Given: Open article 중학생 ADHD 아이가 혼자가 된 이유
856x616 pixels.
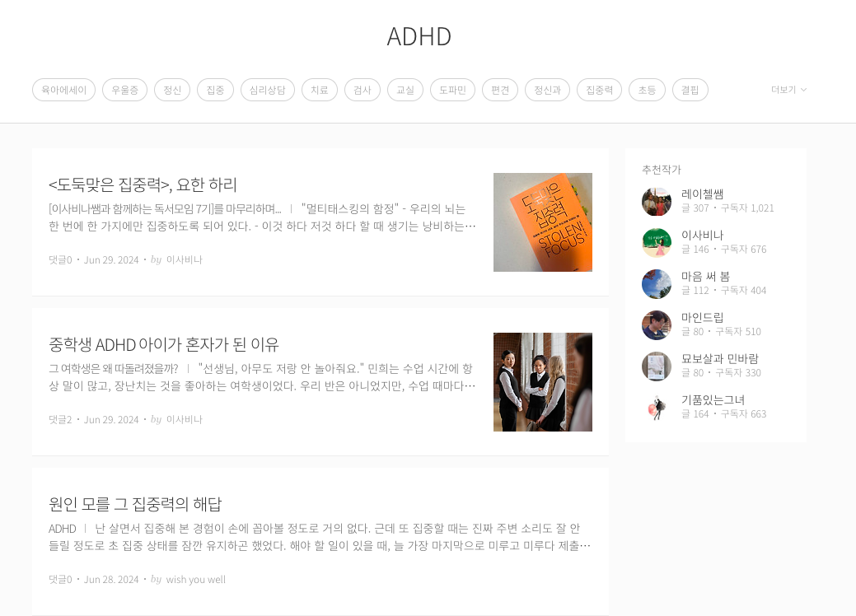Looking at the screenshot, I should [x=164, y=345].
